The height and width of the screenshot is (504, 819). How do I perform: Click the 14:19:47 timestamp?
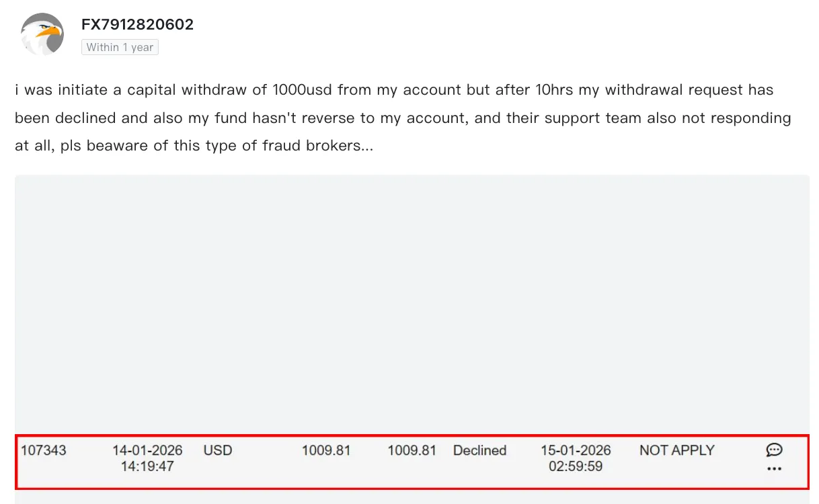pos(147,466)
